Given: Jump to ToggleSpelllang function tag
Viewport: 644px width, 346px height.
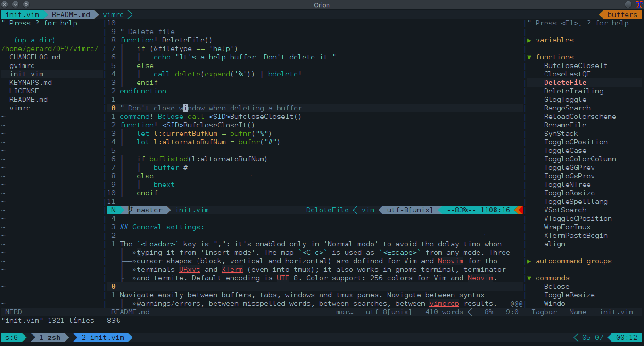Looking at the screenshot, I should (x=576, y=202).
